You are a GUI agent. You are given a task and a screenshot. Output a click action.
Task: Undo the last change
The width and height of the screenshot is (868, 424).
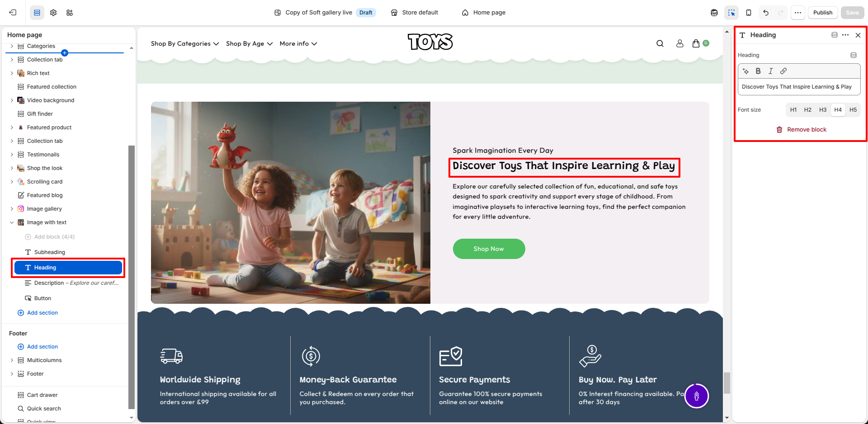coord(766,13)
